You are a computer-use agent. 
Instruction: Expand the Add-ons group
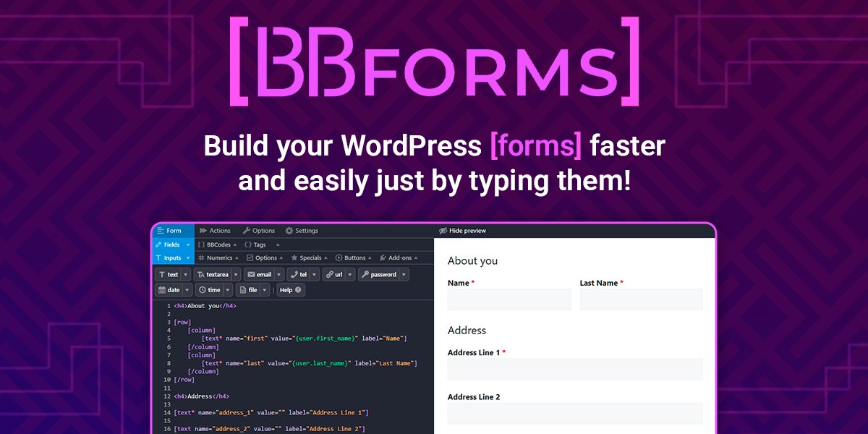tap(399, 258)
